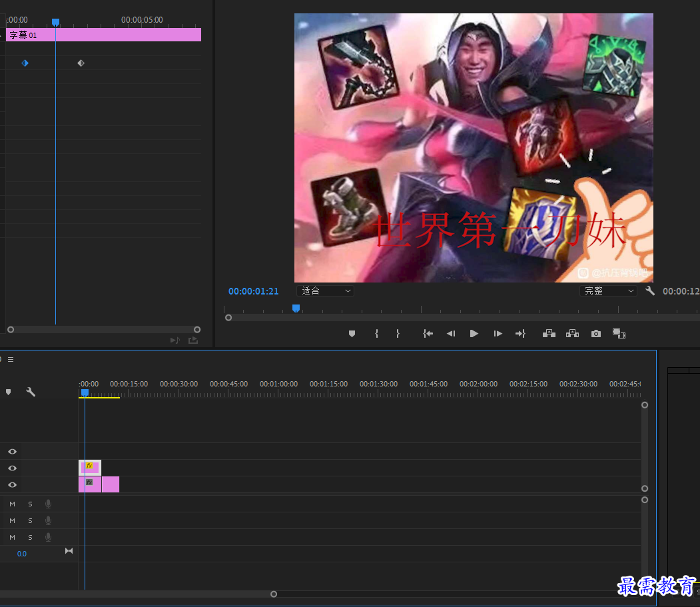The height and width of the screenshot is (607, 700).
Task: Click the effect controls zoom bar right handle
Action: pos(197,330)
